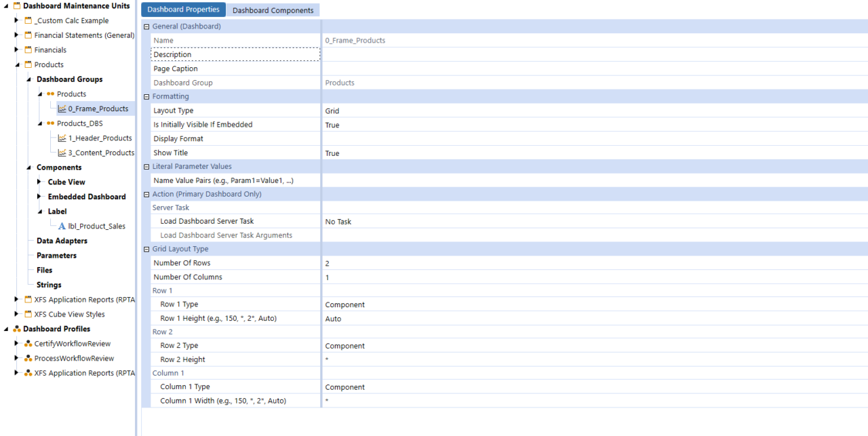Collapse the Grid Layout Type section
868x436 pixels.
146,249
